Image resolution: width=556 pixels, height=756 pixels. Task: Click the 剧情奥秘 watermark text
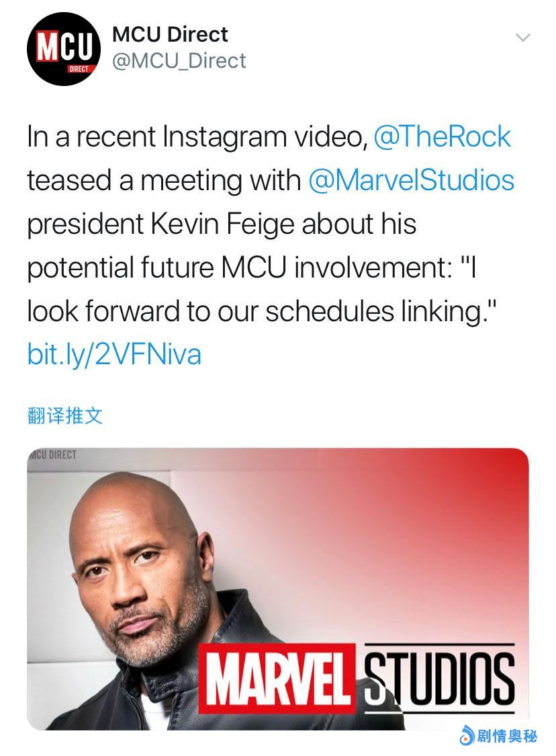pos(507,737)
